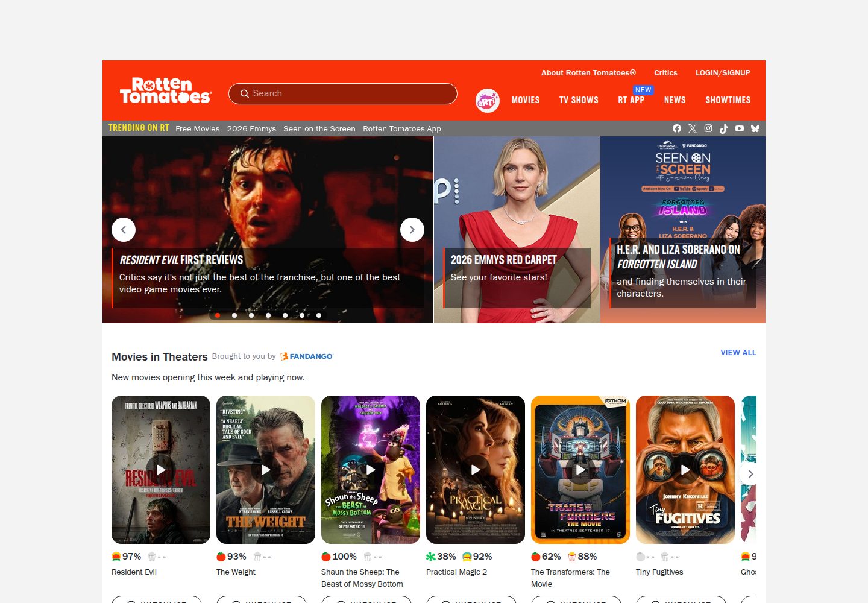Open the Instagram social icon
Viewport: 868px width, 603px height.
(708, 128)
